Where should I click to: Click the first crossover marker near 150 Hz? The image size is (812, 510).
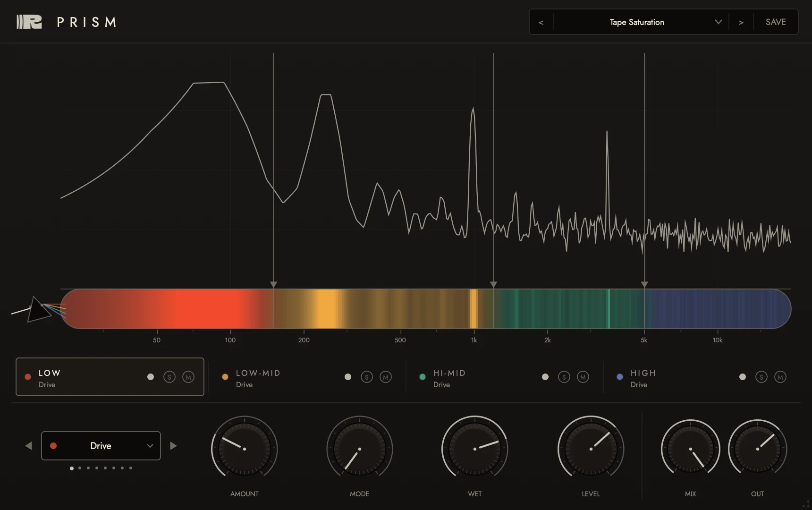point(273,284)
